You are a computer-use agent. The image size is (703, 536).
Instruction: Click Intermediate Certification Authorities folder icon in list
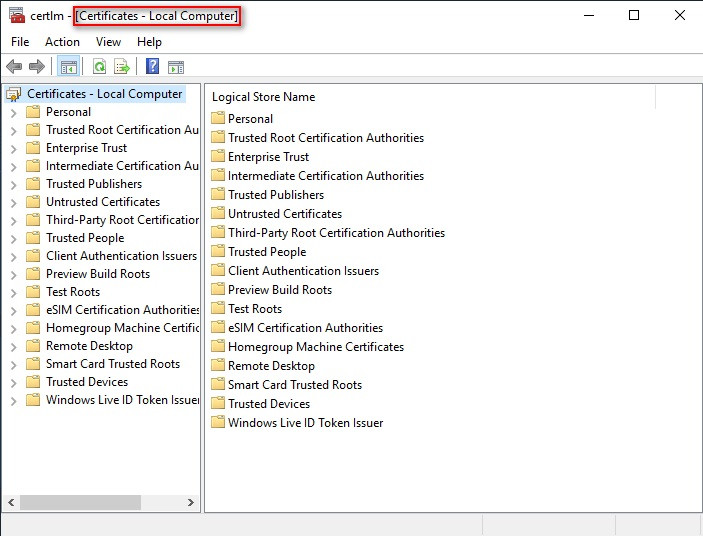tap(218, 175)
